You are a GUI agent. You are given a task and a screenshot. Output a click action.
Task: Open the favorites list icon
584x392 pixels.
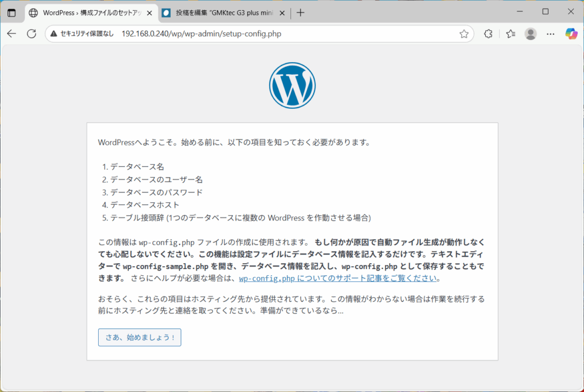click(510, 34)
